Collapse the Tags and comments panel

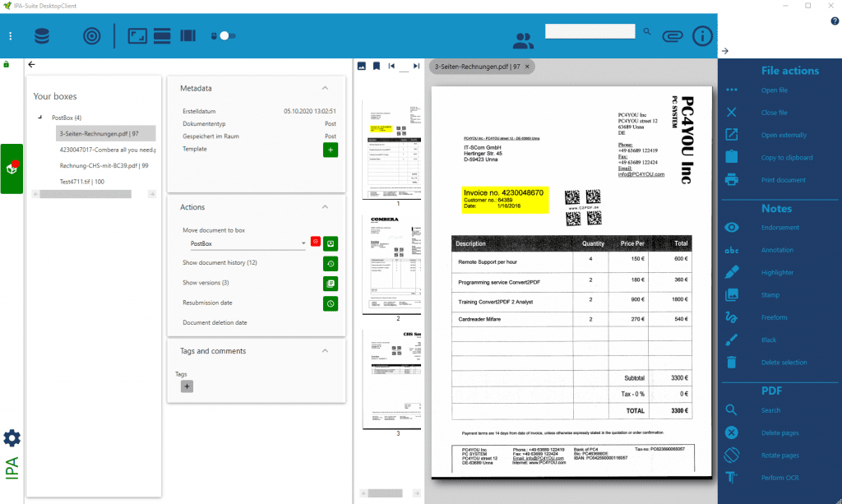[325, 351]
